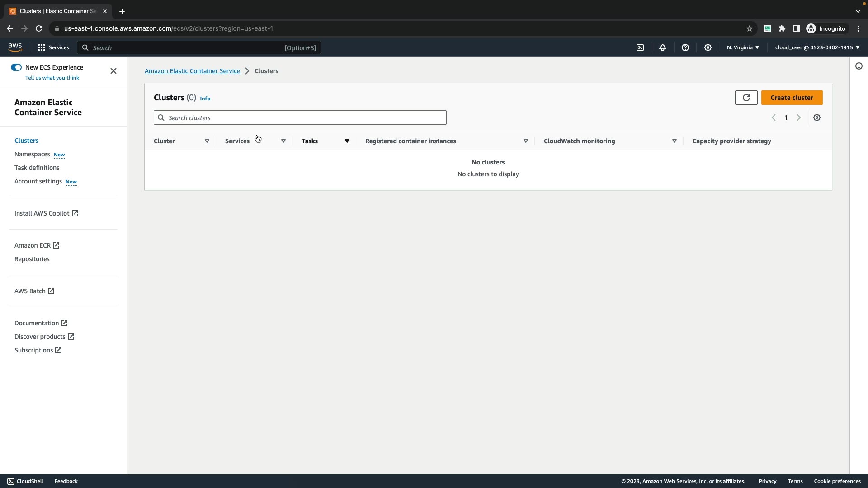Sort by the Cluster column header
This screenshot has width=868, height=488.
click(x=165, y=141)
